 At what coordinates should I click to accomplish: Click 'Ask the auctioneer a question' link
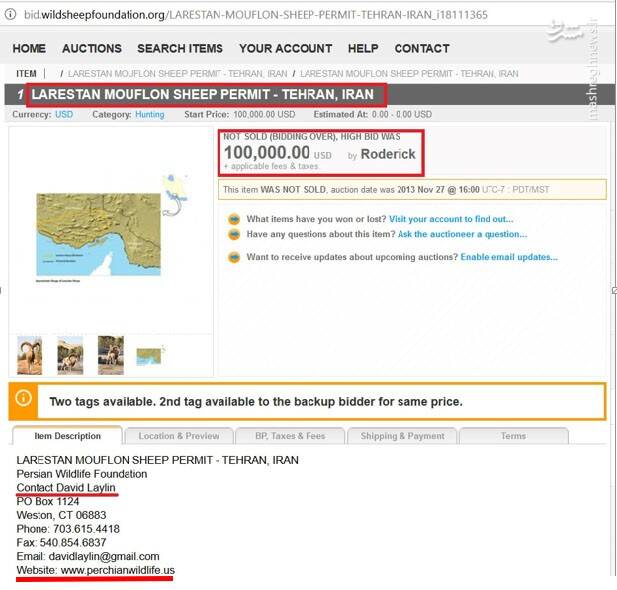[462, 234]
